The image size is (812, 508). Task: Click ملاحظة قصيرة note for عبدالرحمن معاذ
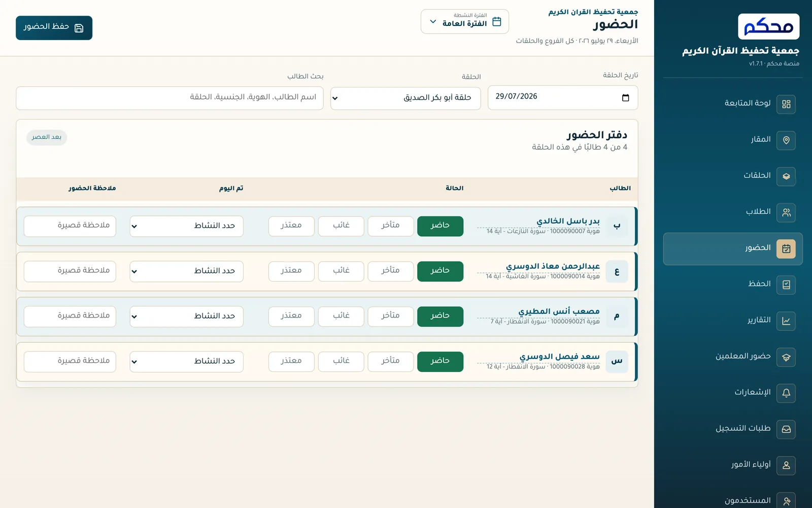point(70,271)
